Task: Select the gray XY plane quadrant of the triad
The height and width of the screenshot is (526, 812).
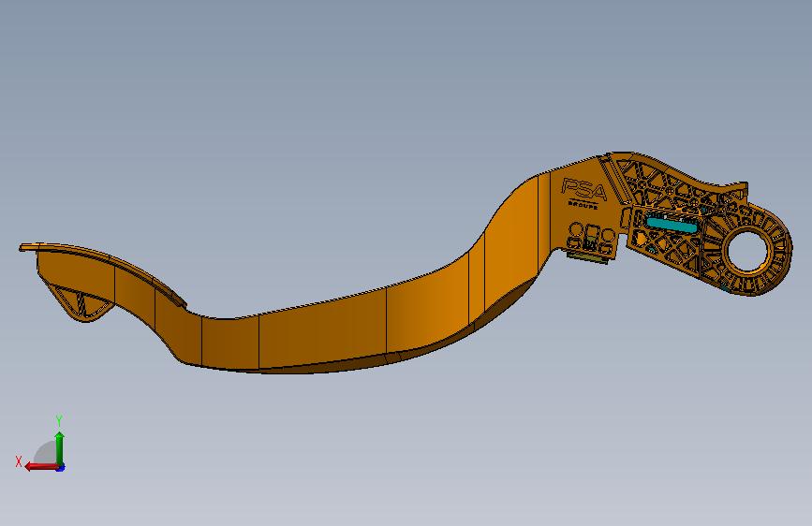Action: click(x=46, y=452)
